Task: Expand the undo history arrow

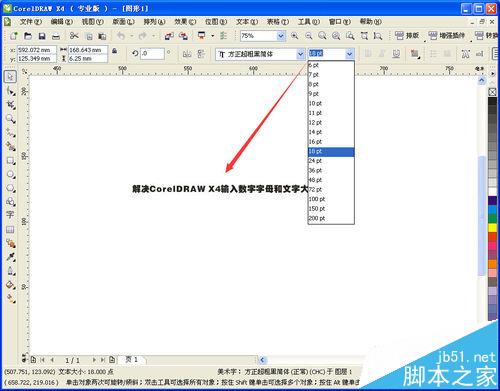Action: [132, 36]
